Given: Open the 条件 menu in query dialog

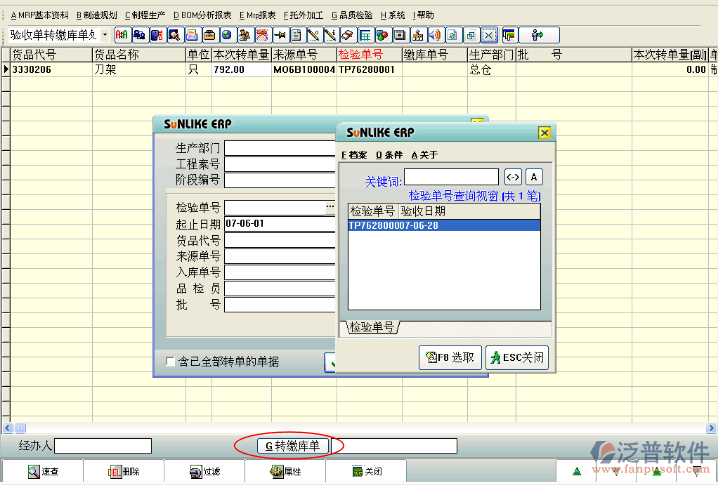Looking at the screenshot, I should (x=388, y=155).
